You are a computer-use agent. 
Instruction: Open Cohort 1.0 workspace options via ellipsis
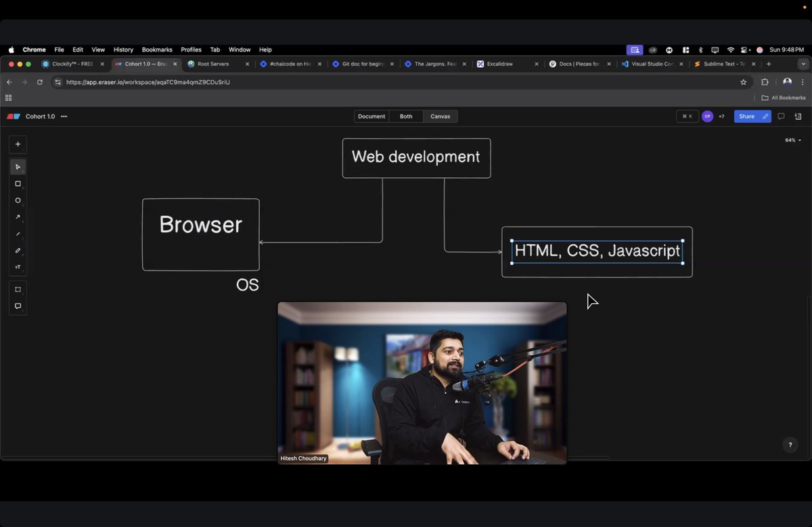point(64,116)
